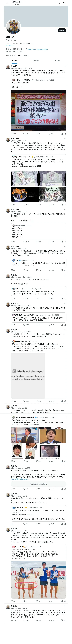Viewport: 72px width, 644px height.
Task: Follow the 黒屋ぶるー account
Action: click(x=62, y=30)
